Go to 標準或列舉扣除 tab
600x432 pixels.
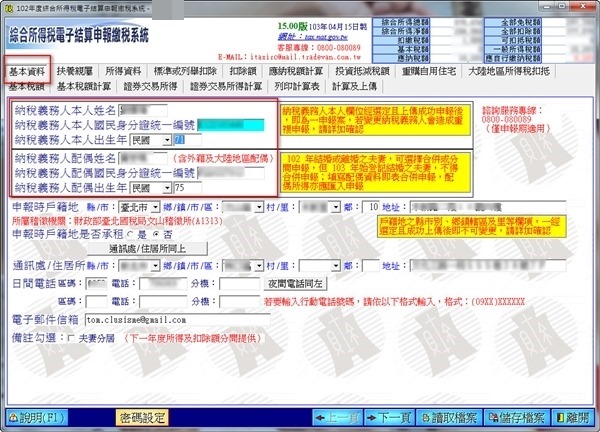185,71
